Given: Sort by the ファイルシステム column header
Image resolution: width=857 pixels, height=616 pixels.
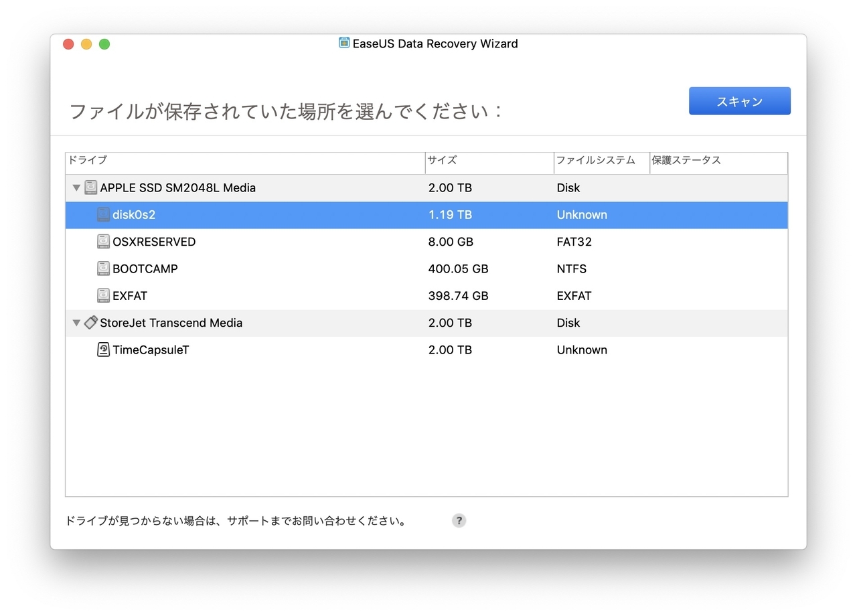Looking at the screenshot, I should (602, 163).
